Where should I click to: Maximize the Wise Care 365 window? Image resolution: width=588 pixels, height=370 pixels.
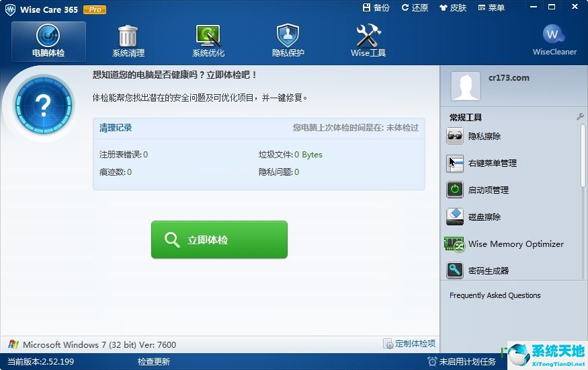(552, 7)
